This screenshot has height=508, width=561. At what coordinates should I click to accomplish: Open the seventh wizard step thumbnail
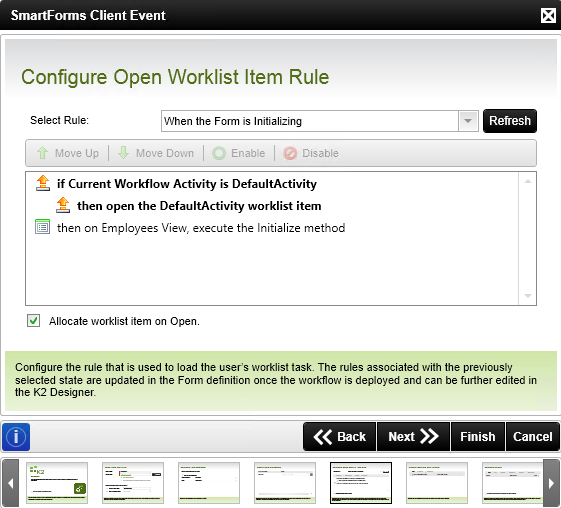(512, 483)
